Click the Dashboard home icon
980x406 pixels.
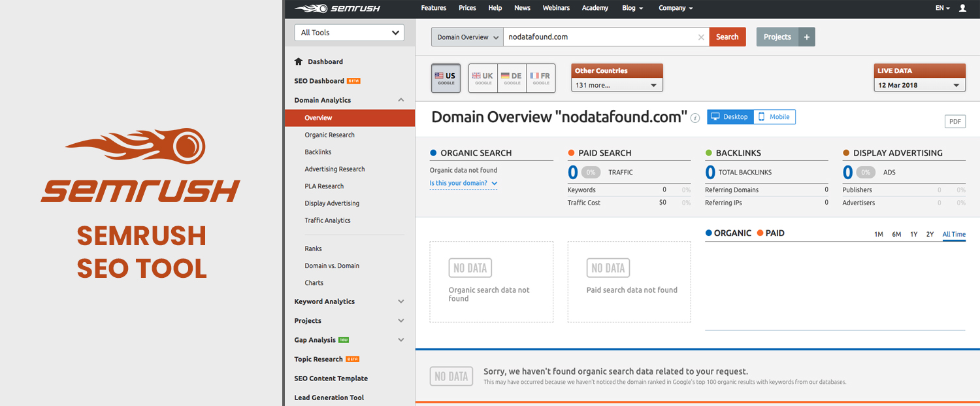[x=299, y=61]
